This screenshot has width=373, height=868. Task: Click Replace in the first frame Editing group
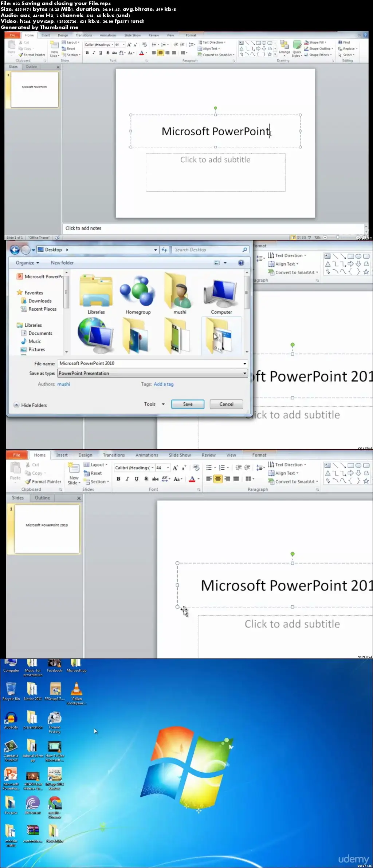click(x=348, y=48)
